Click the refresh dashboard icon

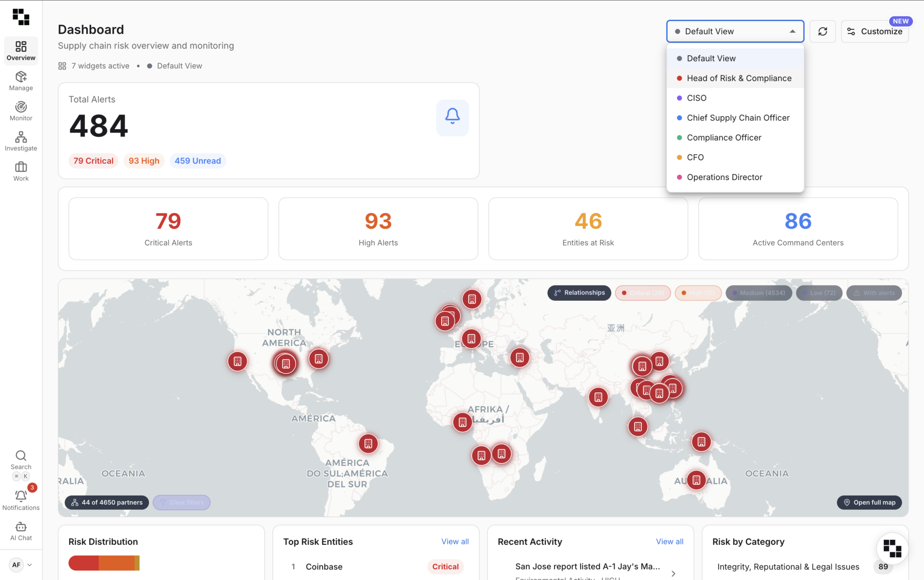tap(822, 31)
